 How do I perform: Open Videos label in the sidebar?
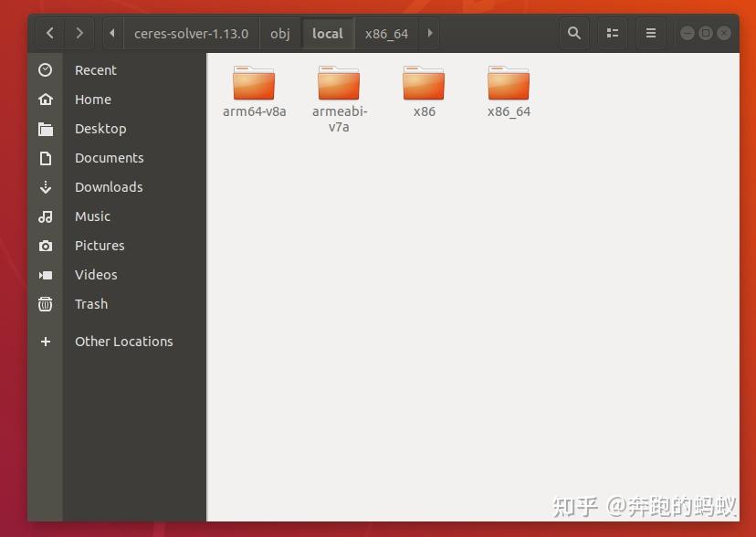(96, 275)
